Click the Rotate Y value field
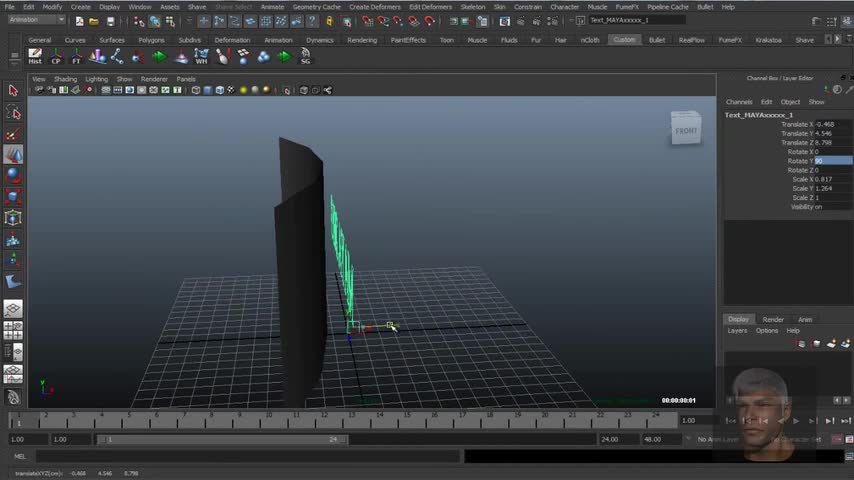854x480 pixels. 833,161
